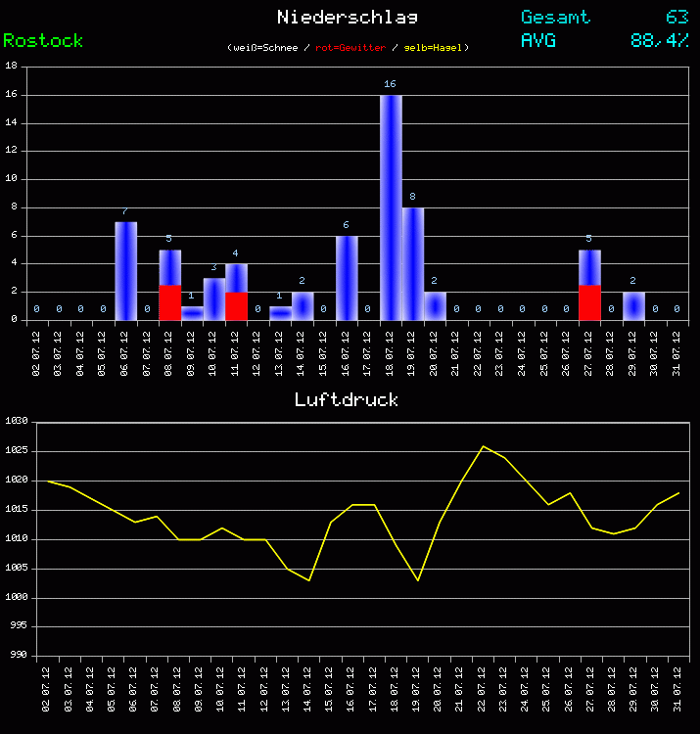This screenshot has width=700, height=734.
Task: Click the pressure line peak at 22.07.12
Action: [x=483, y=446]
